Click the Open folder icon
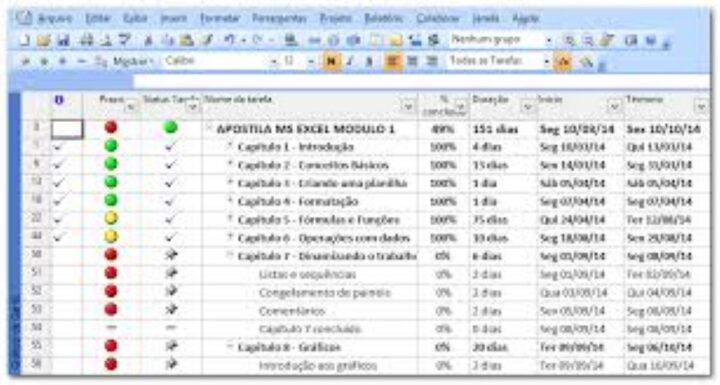The width and height of the screenshot is (720, 385). pyautogui.click(x=44, y=40)
